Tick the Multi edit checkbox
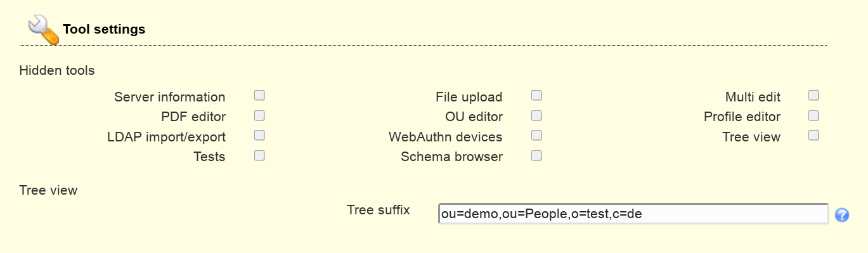Screen dimensions: 868x253 [x=813, y=96]
